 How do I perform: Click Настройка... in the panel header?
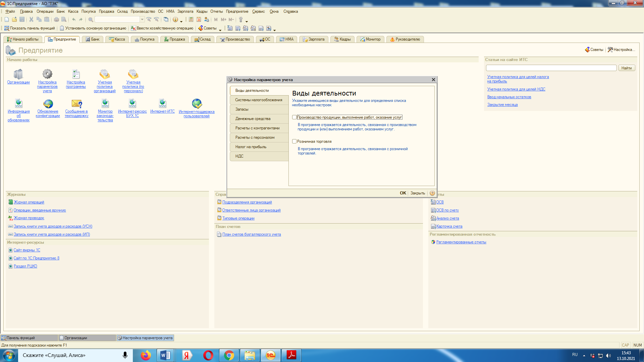(622, 50)
